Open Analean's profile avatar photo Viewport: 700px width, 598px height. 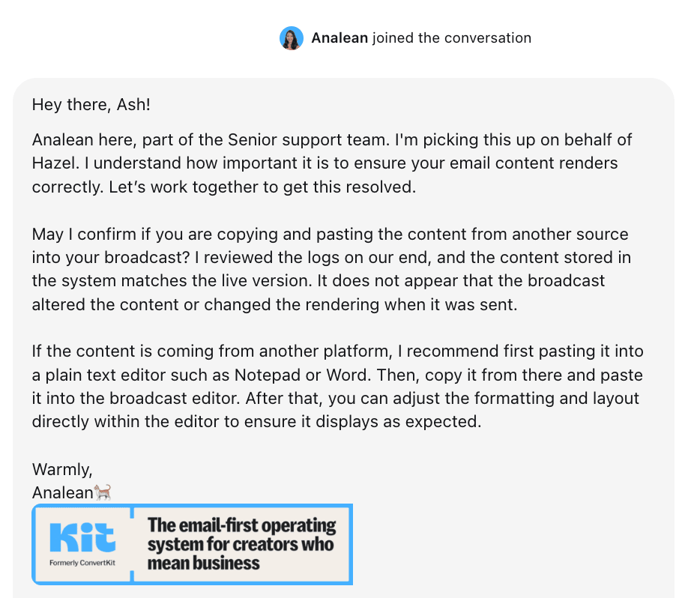click(x=292, y=38)
